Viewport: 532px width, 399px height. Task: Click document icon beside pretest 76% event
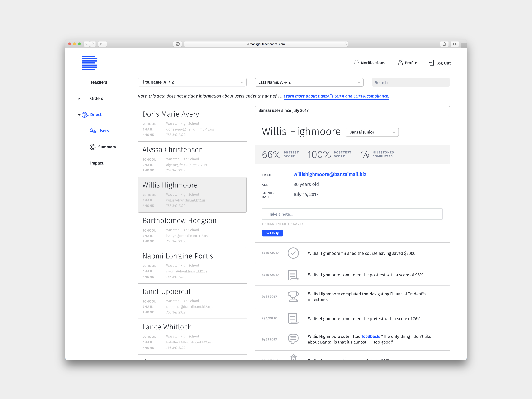point(293,318)
